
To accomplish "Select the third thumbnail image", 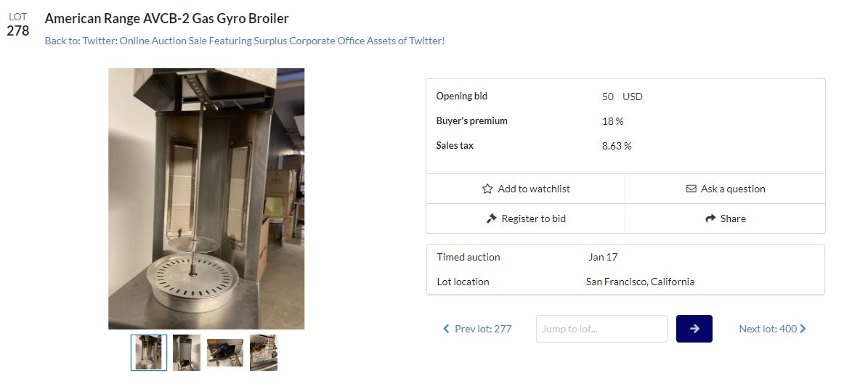I will pos(225,353).
